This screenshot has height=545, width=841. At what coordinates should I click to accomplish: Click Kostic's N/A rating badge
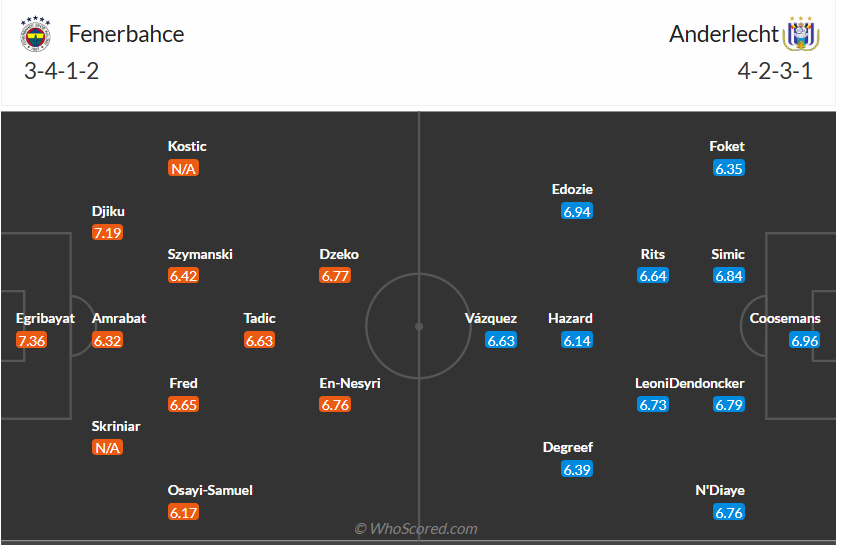184,168
